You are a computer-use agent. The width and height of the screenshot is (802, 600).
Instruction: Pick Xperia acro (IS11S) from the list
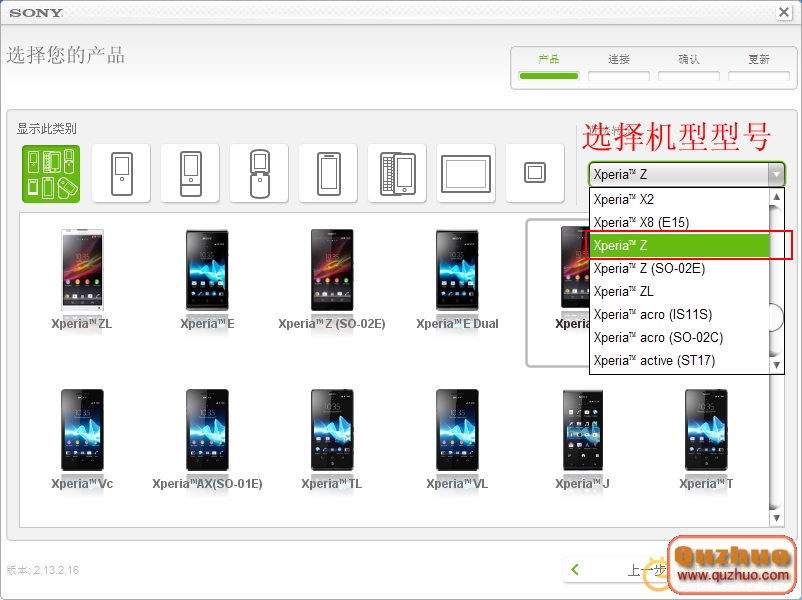680,315
